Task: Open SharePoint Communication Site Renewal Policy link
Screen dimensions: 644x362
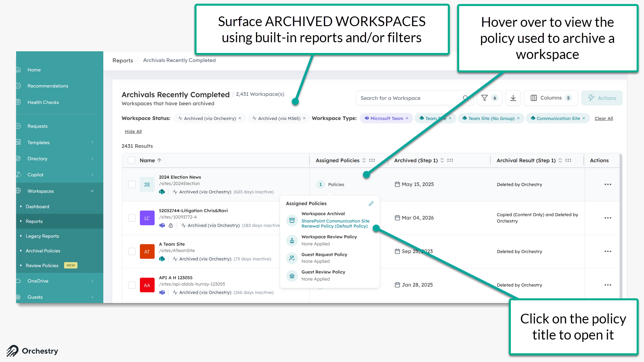Action: click(335, 224)
